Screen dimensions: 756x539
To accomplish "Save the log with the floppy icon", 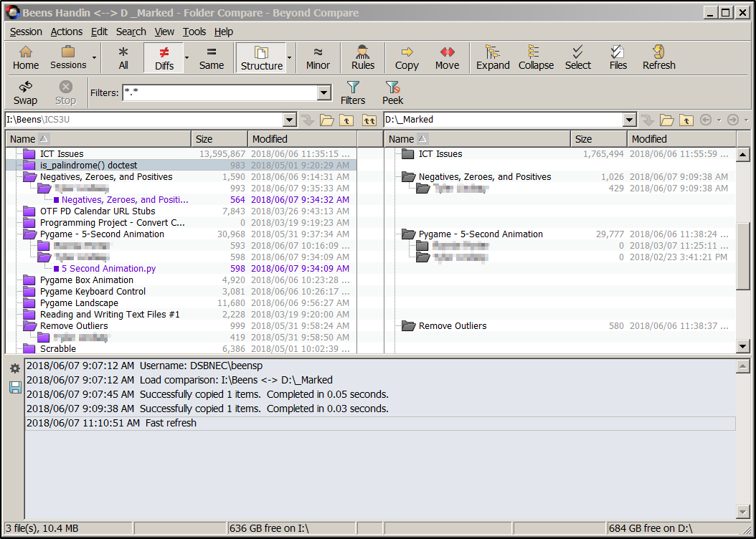I will tap(15, 387).
